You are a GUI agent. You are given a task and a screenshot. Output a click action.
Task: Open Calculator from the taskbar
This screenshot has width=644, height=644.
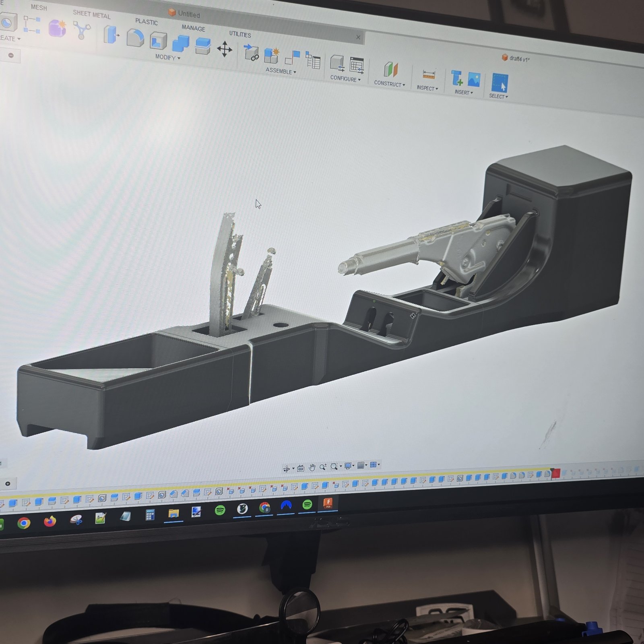[150, 515]
